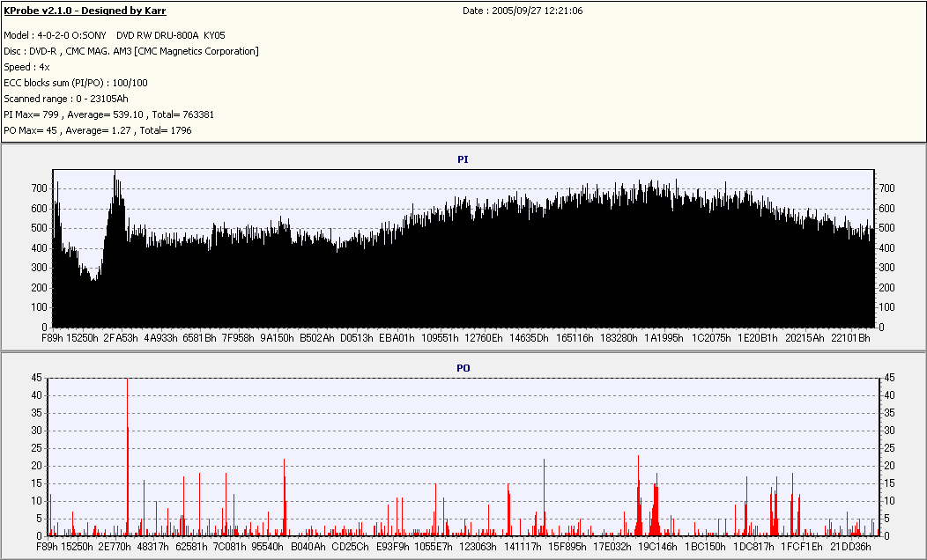Image resolution: width=927 pixels, height=560 pixels.
Task: Click the PI Max 799 statistics line
Action: [108, 114]
